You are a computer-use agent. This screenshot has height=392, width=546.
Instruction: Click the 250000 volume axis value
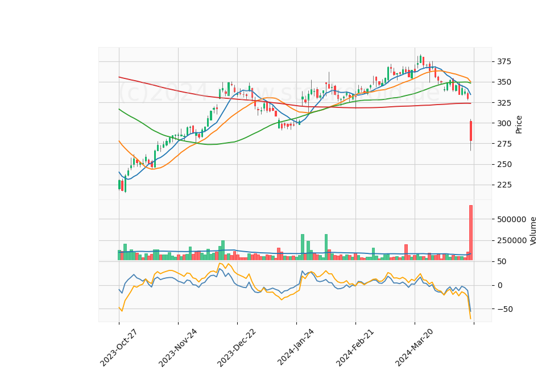[511, 240]
